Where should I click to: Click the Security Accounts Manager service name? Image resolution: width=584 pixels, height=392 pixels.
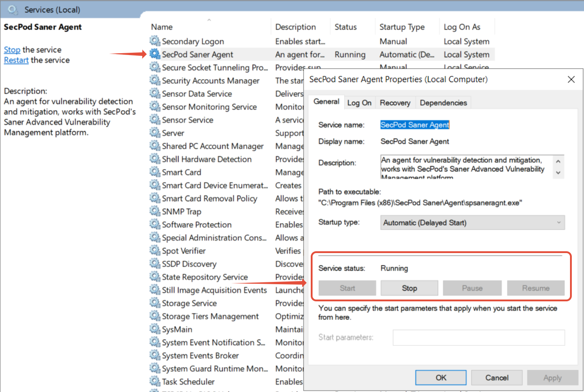211,81
